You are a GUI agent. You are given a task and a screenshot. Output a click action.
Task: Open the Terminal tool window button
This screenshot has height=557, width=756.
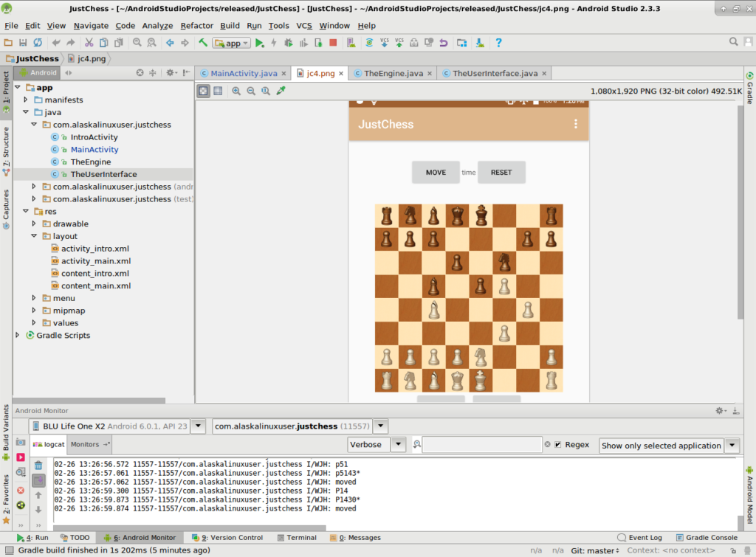[x=296, y=538]
